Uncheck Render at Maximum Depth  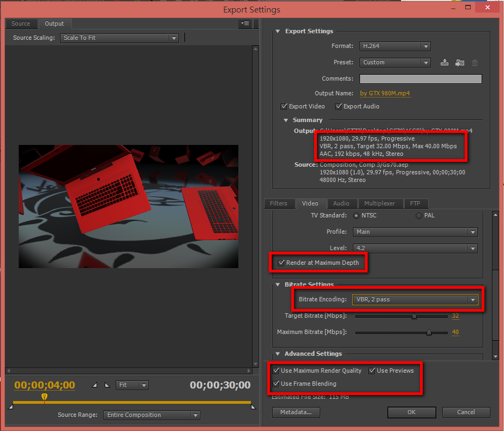(281, 263)
